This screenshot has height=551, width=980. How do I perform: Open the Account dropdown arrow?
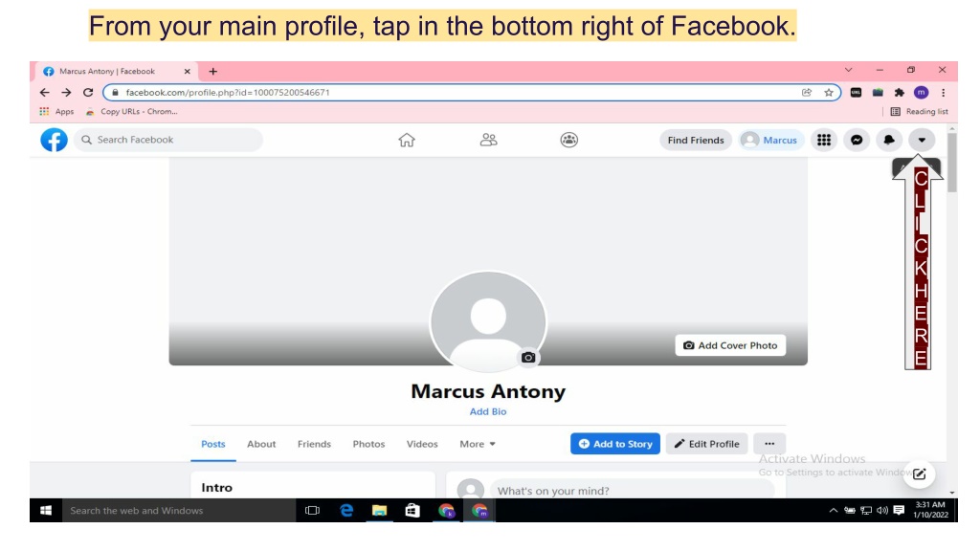click(x=922, y=140)
